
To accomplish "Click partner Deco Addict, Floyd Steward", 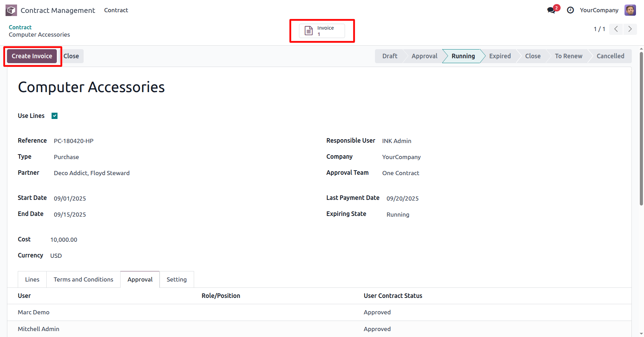I will pos(92,173).
